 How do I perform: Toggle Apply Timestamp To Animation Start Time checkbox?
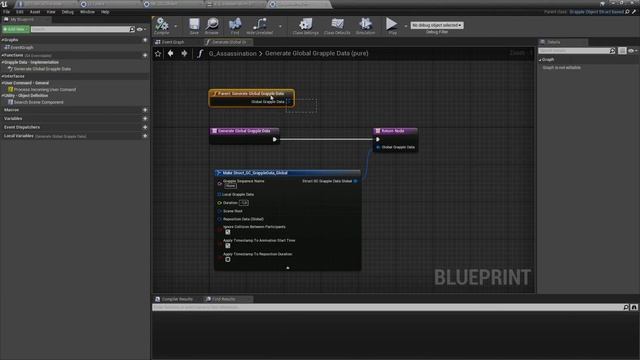click(x=228, y=246)
